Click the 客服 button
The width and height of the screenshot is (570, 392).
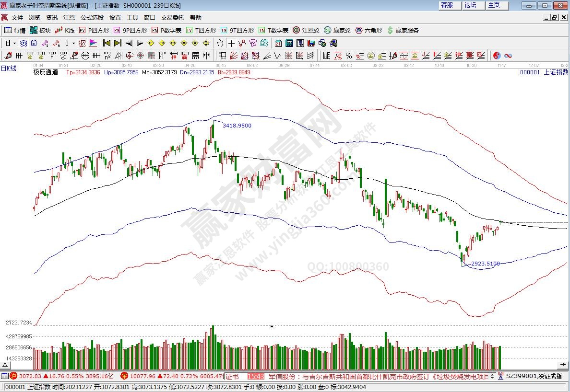click(447, 5)
